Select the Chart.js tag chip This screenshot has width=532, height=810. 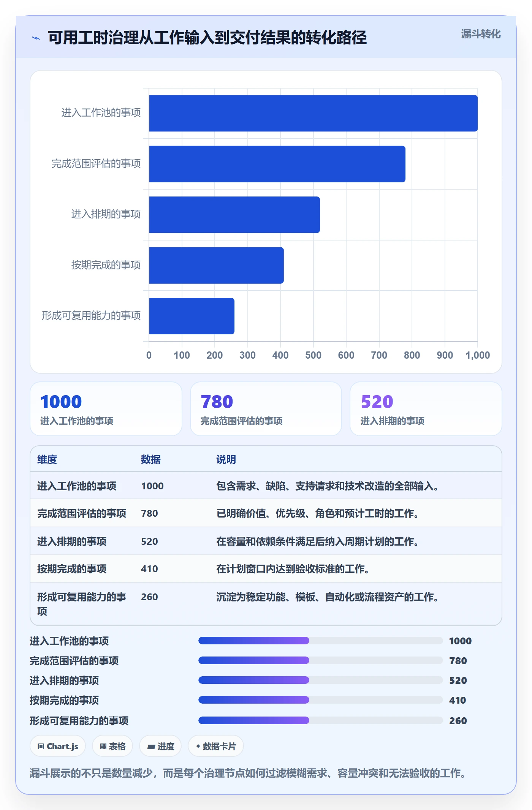(58, 746)
